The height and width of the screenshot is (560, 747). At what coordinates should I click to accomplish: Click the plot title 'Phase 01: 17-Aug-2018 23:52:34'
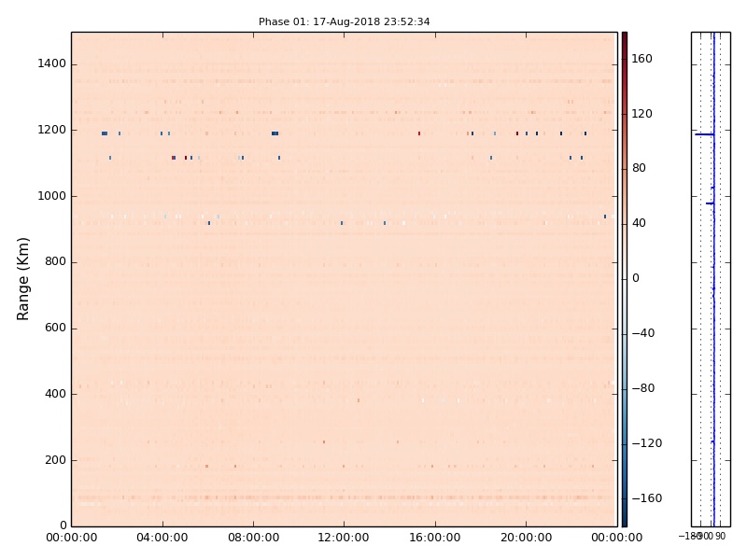coord(344,21)
